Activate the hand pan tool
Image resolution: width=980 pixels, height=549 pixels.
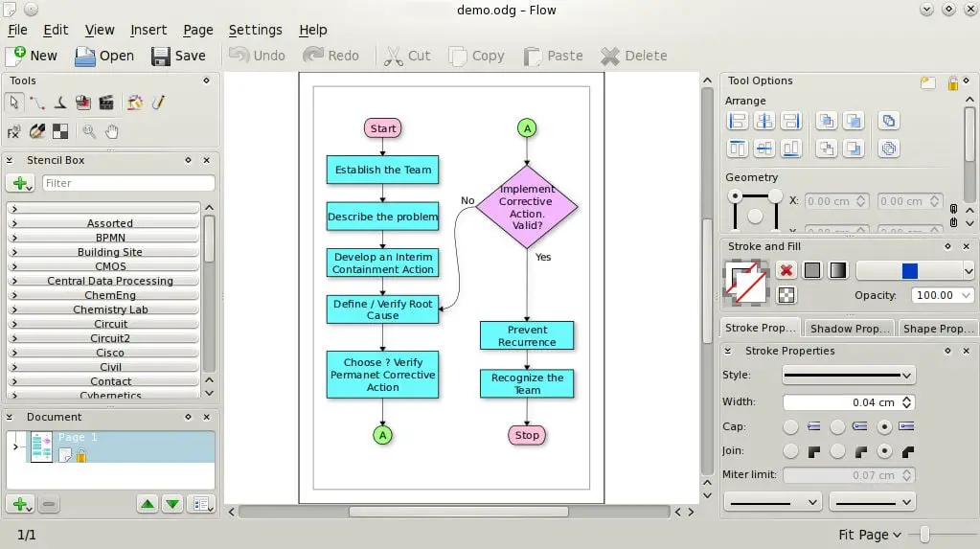pos(111,131)
